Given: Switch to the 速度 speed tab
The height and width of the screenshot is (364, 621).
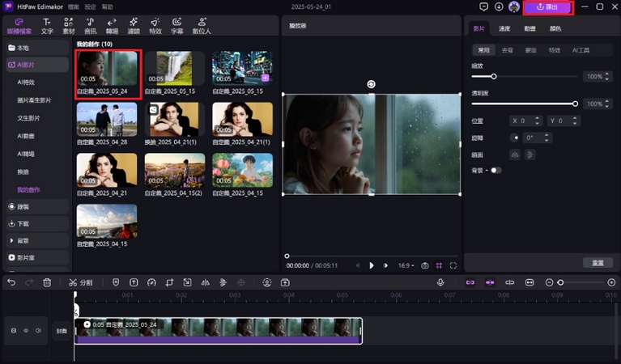Looking at the screenshot, I should [504, 28].
